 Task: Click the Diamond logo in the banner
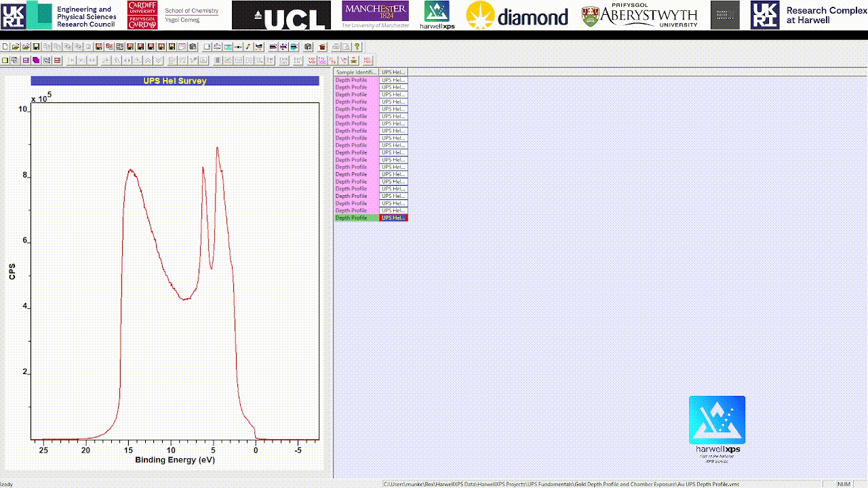click(x=517, y=16)
